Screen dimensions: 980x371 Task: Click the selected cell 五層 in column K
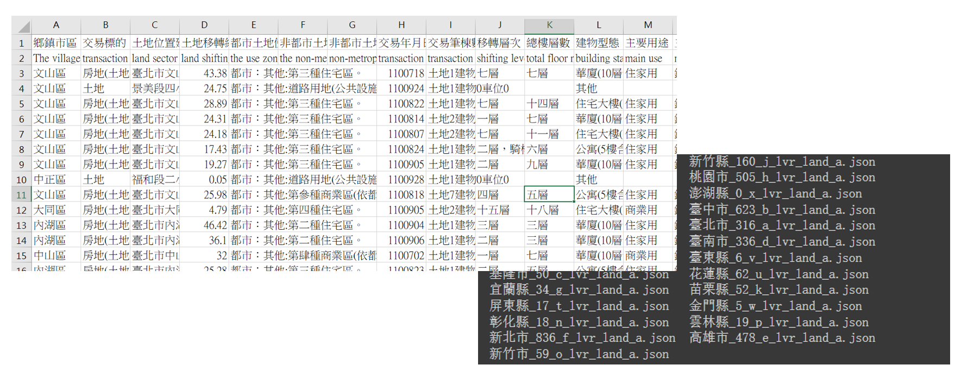click(549, 195)
